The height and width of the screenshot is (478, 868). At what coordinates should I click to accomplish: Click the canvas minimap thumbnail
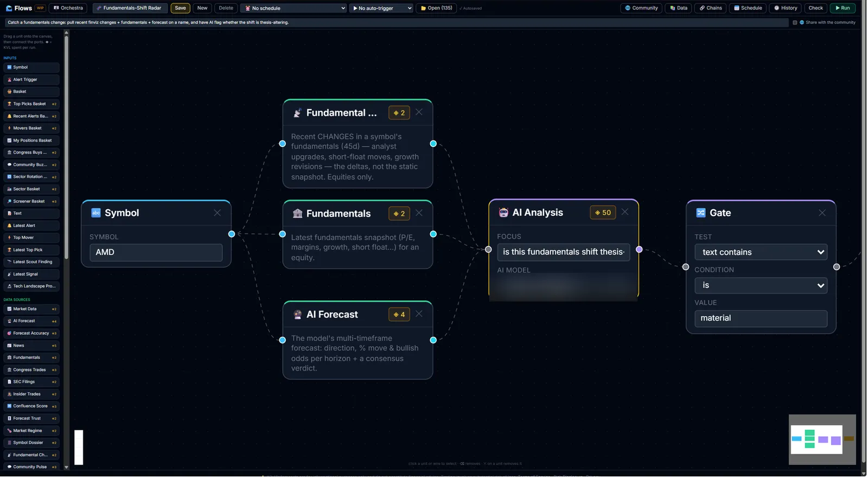tap(822, 439)
